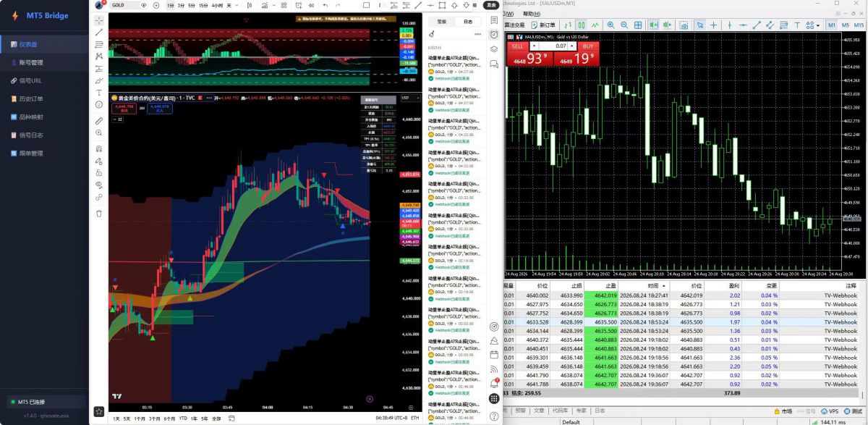The height and width of the screenshot is (425, 868).
Task: Click the zoom in magnifier in MT5 toolbar
Action: [611, 25]
